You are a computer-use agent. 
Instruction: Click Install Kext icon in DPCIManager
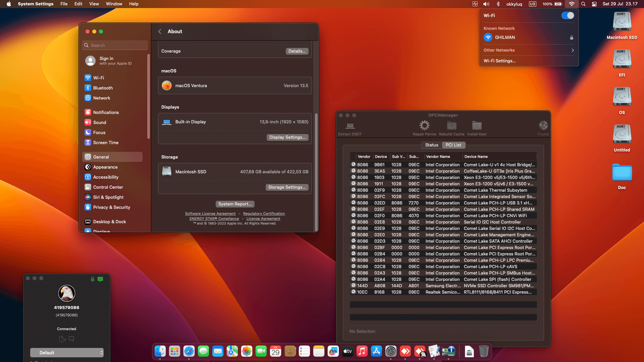pyautogui.click(x=477, y=126)
